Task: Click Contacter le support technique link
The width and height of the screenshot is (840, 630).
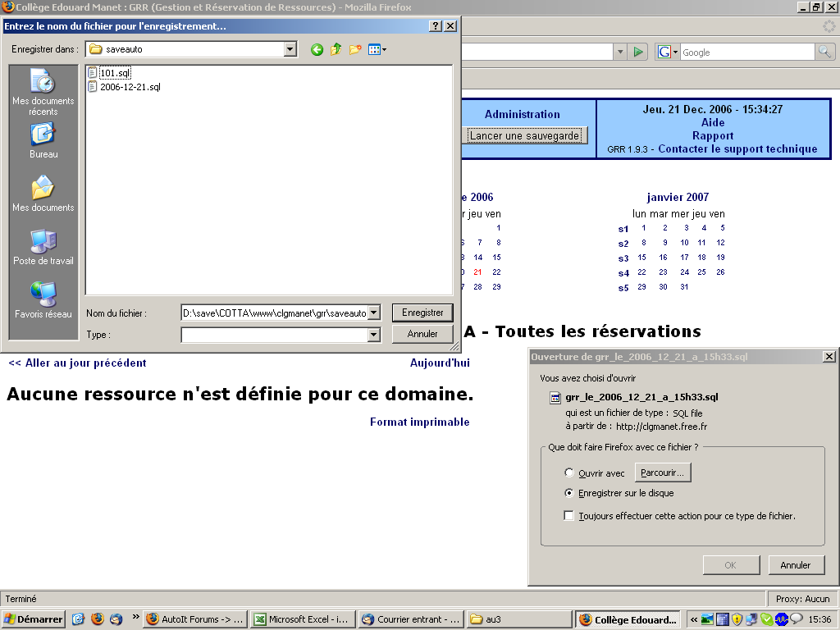Action: tap(737, 149)
